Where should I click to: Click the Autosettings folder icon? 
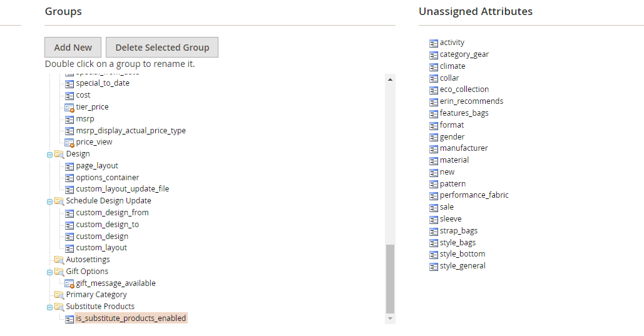pyautogui.click(x=59, y=260)
